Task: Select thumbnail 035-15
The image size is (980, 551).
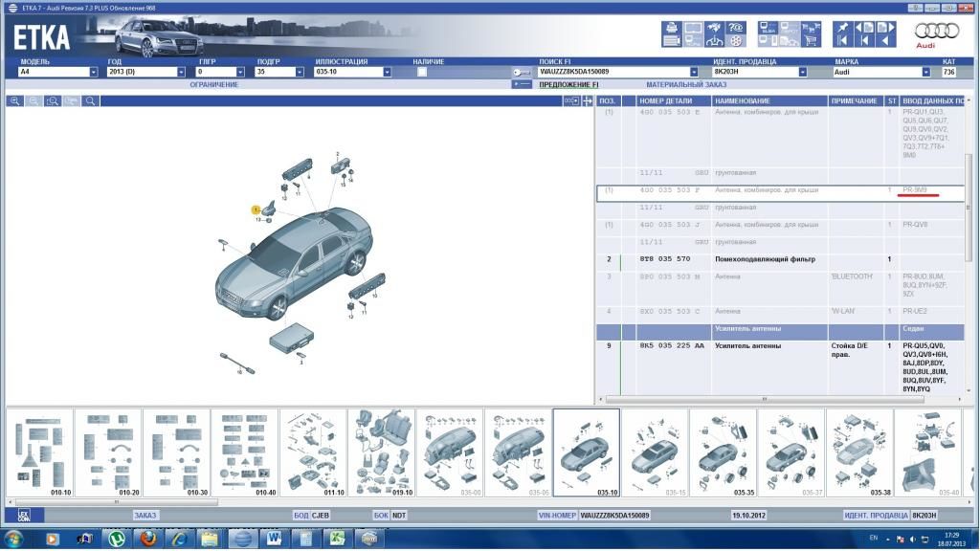Action: point(655,452)
